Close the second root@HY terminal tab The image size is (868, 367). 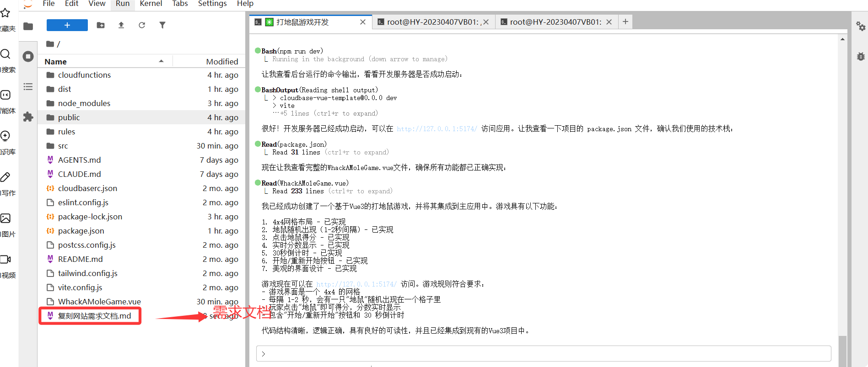[486, 22]
